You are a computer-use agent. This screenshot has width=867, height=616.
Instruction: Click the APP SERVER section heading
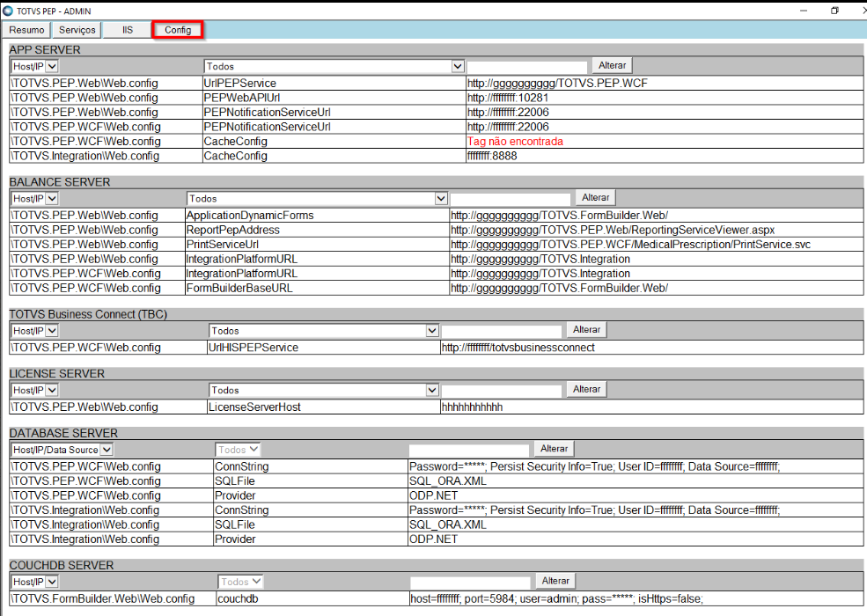[x=45, y=50]
